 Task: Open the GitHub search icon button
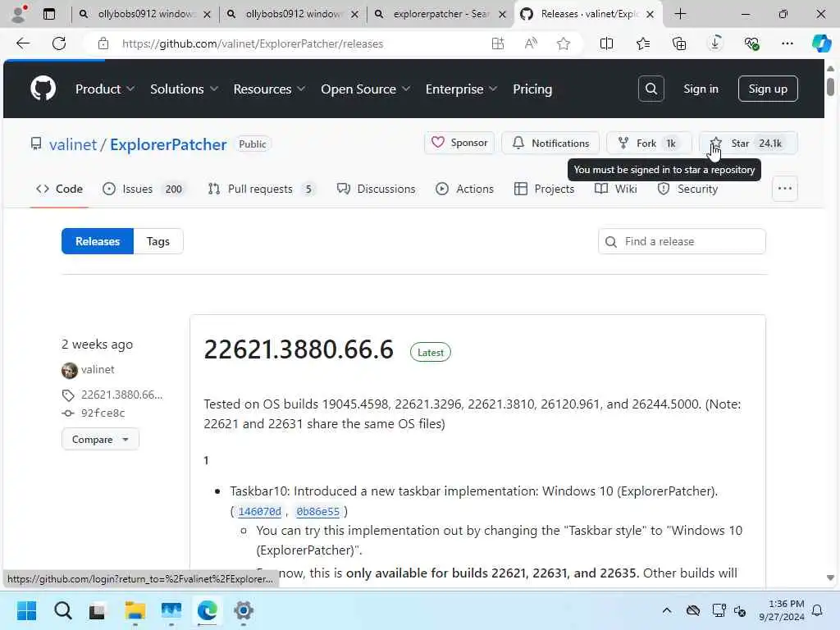651,89
